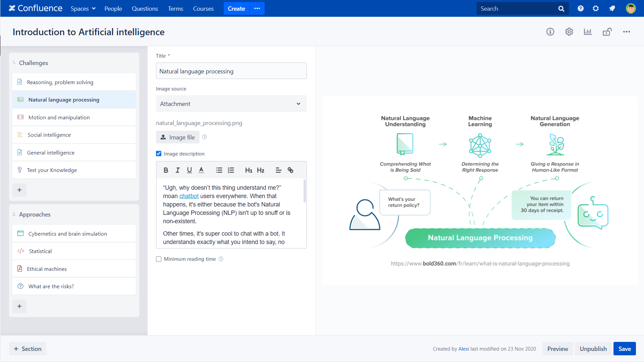
Task: Apply bold formatting in description editor
Action: pos(166,170)
